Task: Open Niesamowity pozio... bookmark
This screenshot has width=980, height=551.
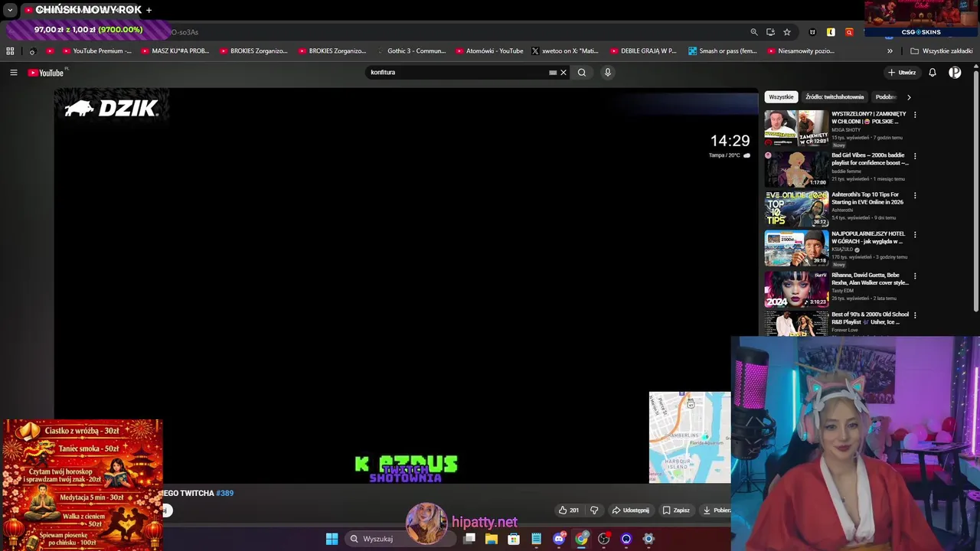Action: coord(800,51)
